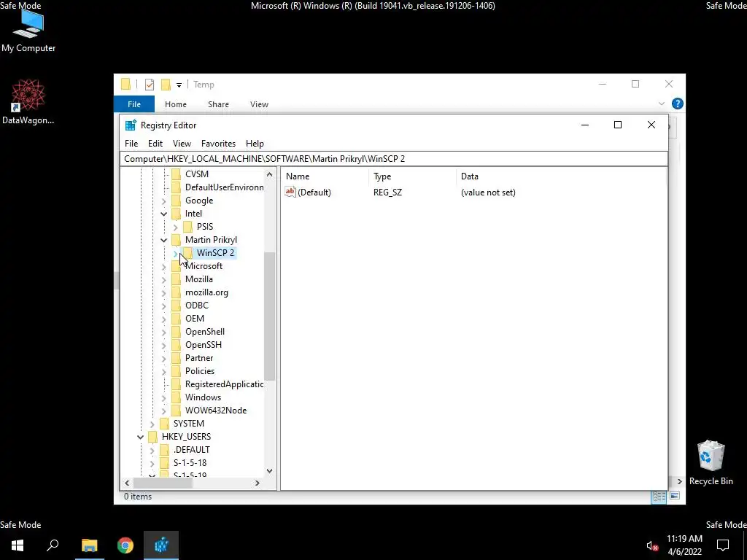
Task: Expand the Explorer ribbon chevron
Action: pyautogui.click(x=661, y=104)
